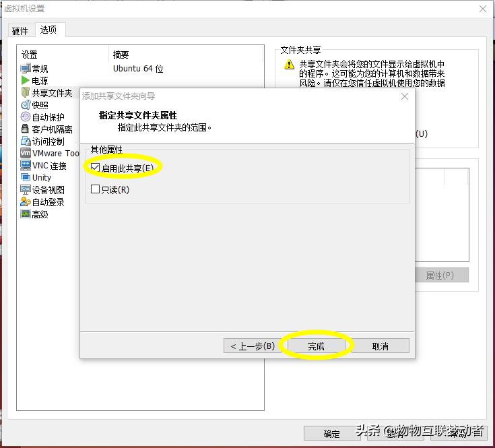495x448 pixels.
Task: Click the yellow warning triangle icon
Action: click(x=289, y=65)
